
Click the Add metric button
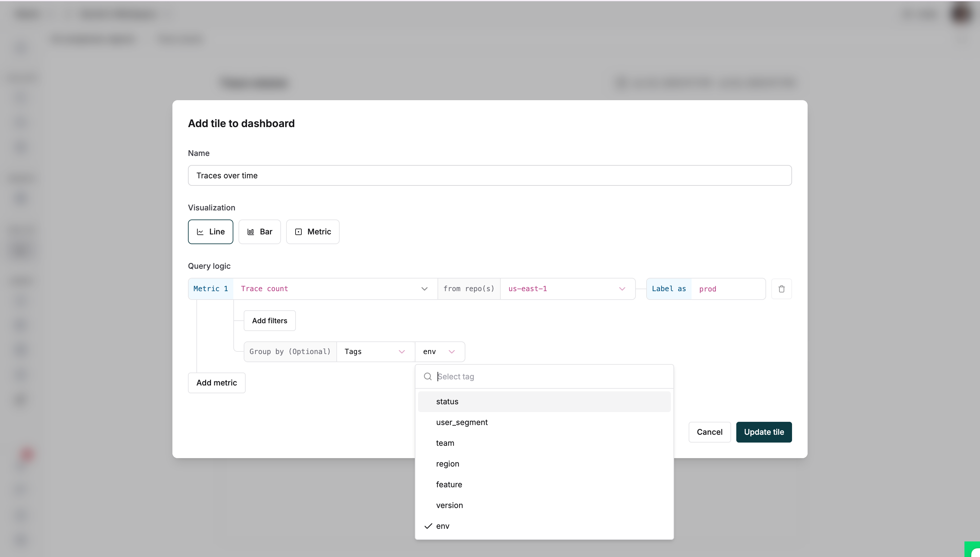216,383
